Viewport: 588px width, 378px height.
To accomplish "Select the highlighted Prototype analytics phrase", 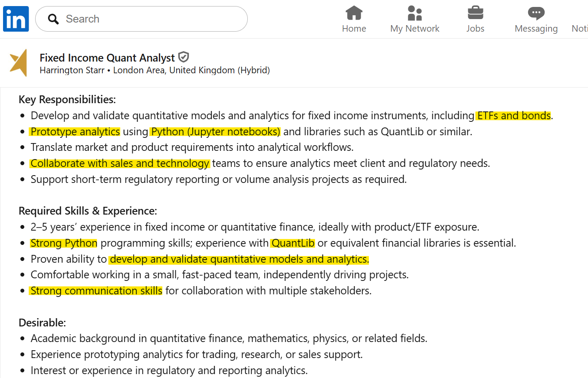I will [x=75, y=131].
